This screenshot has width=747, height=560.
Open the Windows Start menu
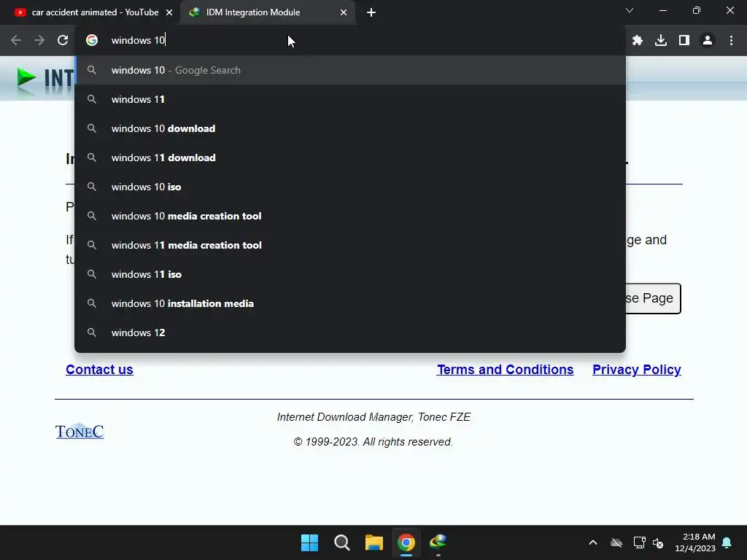tap(309, 542)
